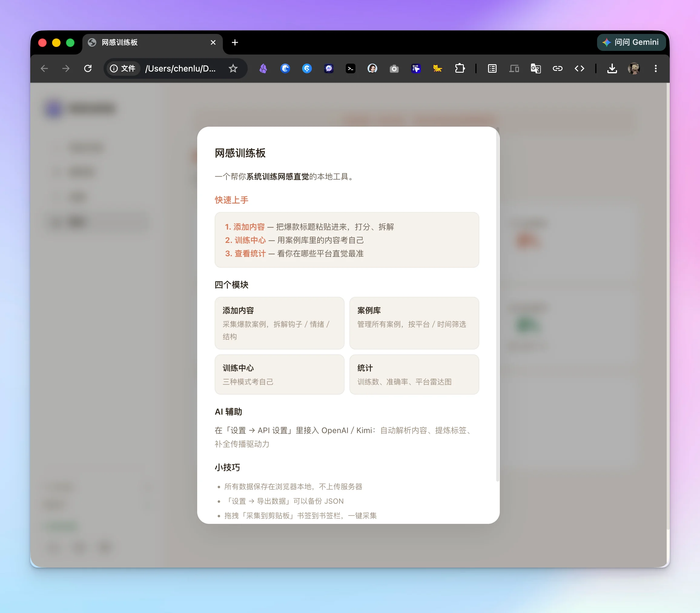Open the Chrome three-dot menu

pyautogui.click(x=655, y=68)
